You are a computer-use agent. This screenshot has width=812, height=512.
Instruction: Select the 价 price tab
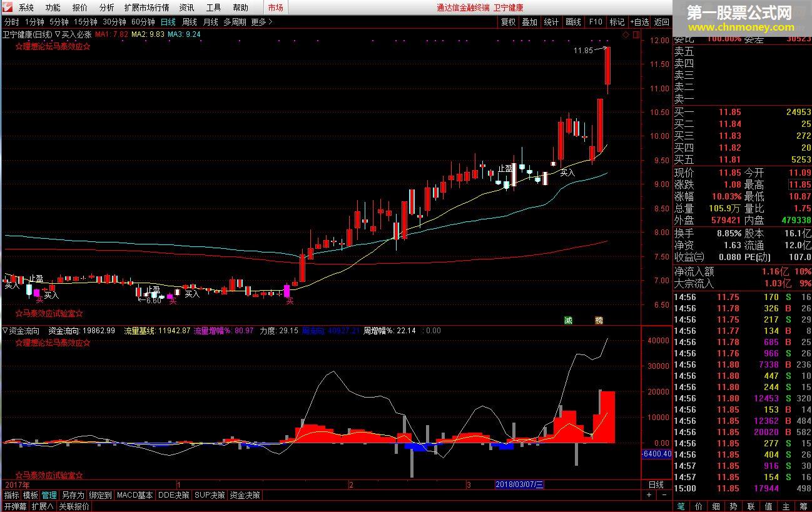698,506
